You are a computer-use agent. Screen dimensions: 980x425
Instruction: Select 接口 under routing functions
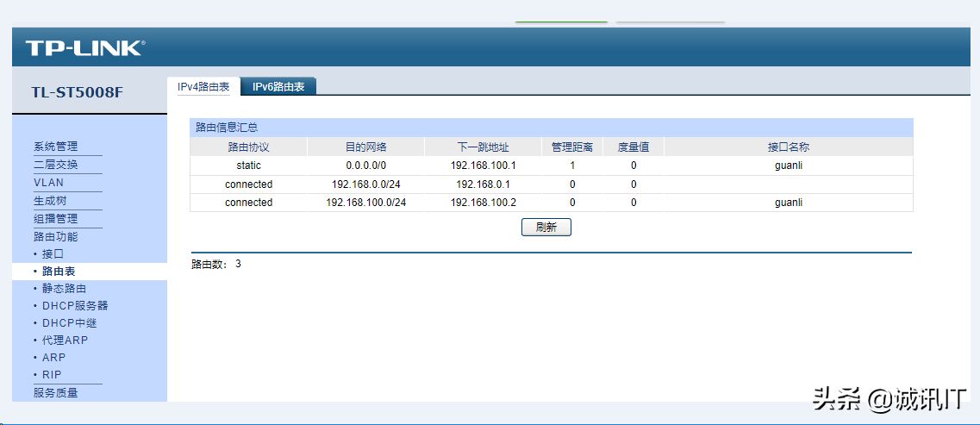53,254
